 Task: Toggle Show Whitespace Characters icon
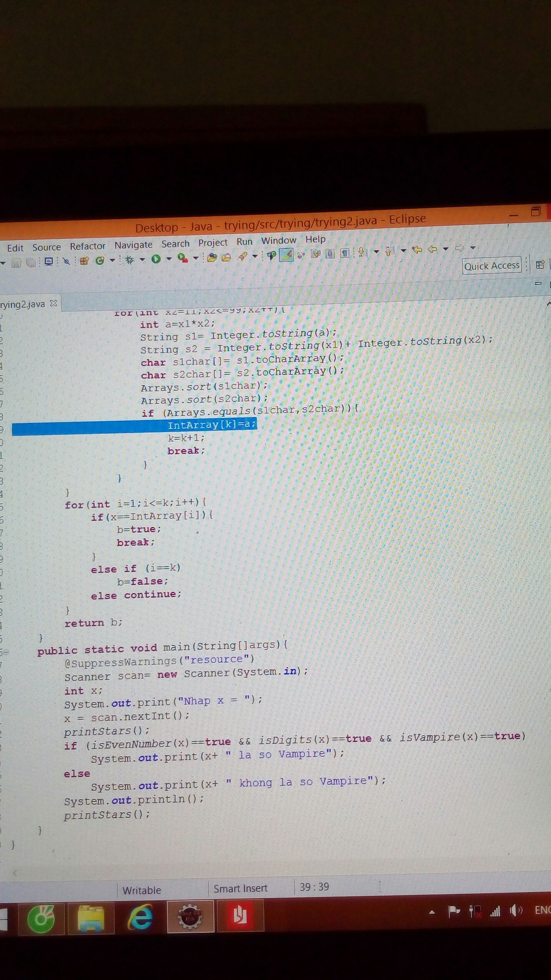[x=345, y=253]
